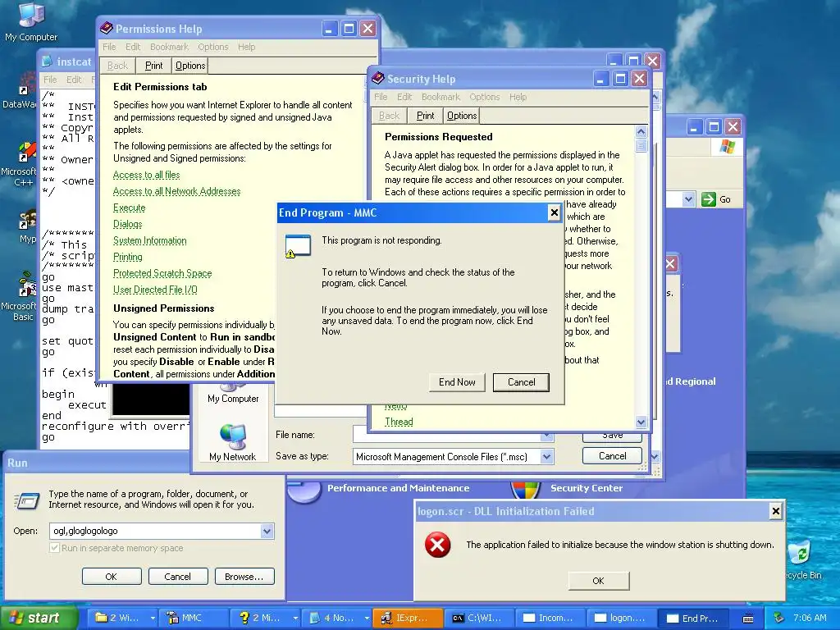Click the keyboard icon in system tray
The image size is (840, 630).
coord(748,619)
